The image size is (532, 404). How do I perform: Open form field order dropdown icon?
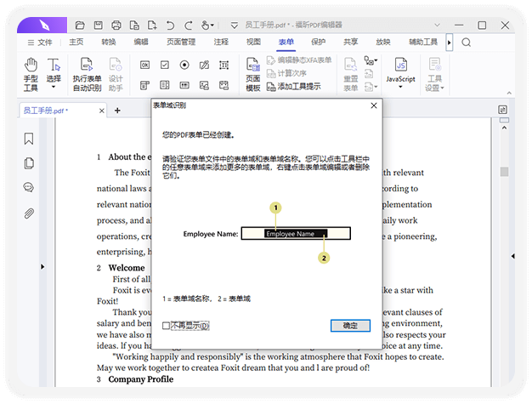(x=371, y=60)
